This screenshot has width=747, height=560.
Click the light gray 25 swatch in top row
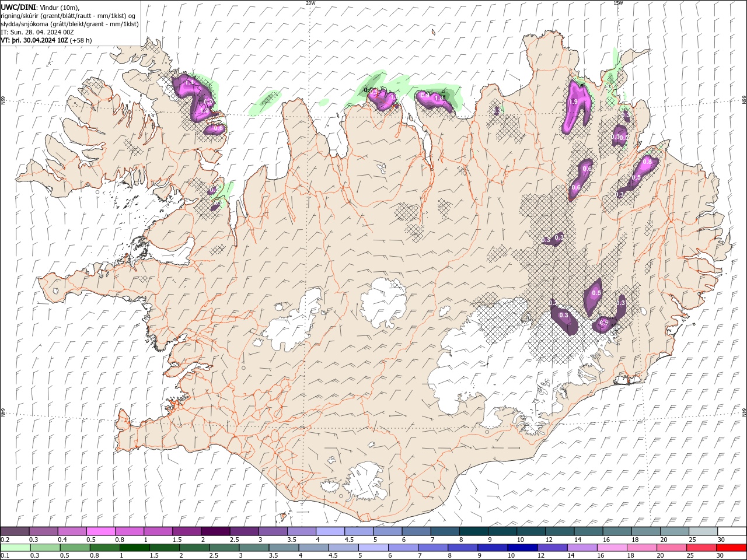703,531
